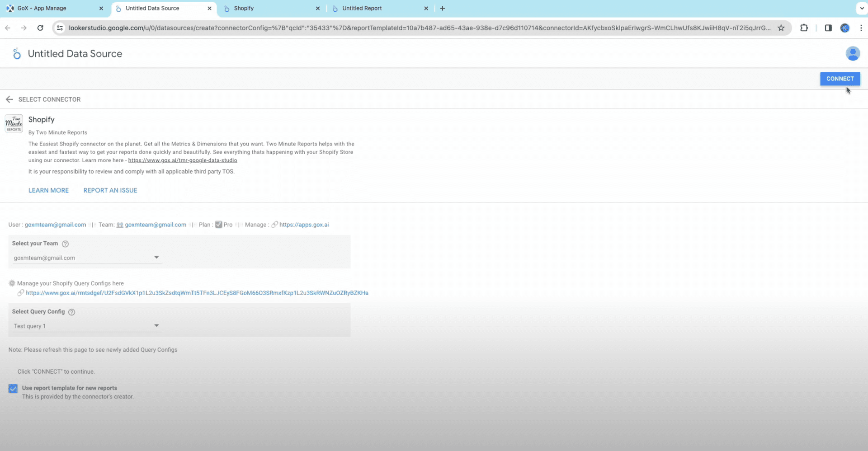The height and width of the screenshot is (451, 868).
Task: Click the blue CONNECT button
Action: click(x=840, y=79)
